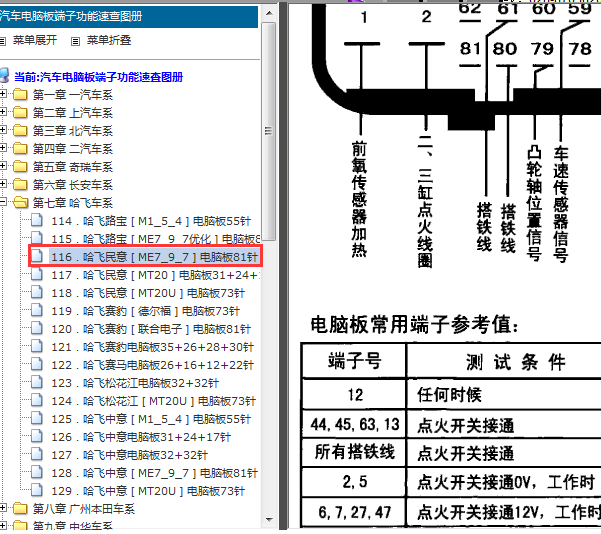
Task: Expand 第六章 长安车系 tree node
Action: point(3,184)
